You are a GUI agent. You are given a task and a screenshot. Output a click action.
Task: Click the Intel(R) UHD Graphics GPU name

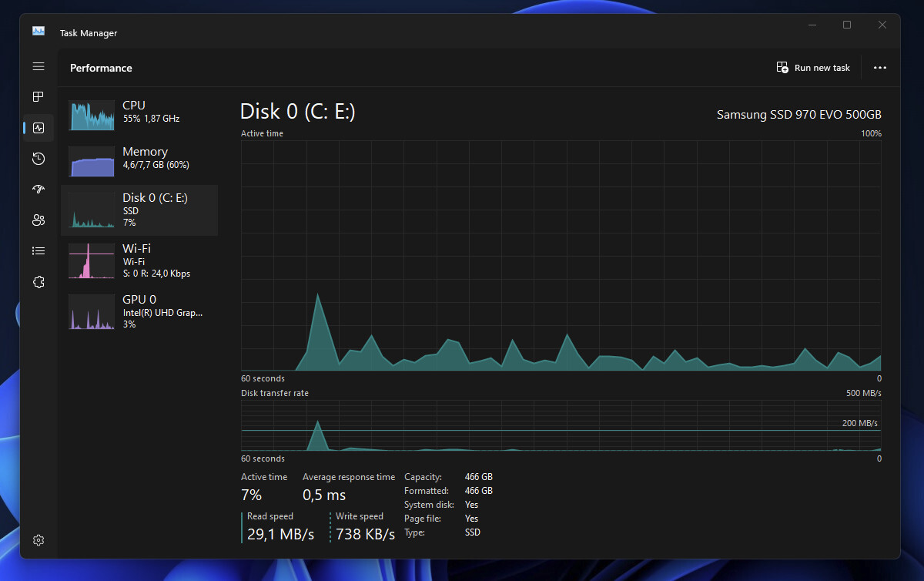[162, 313]
